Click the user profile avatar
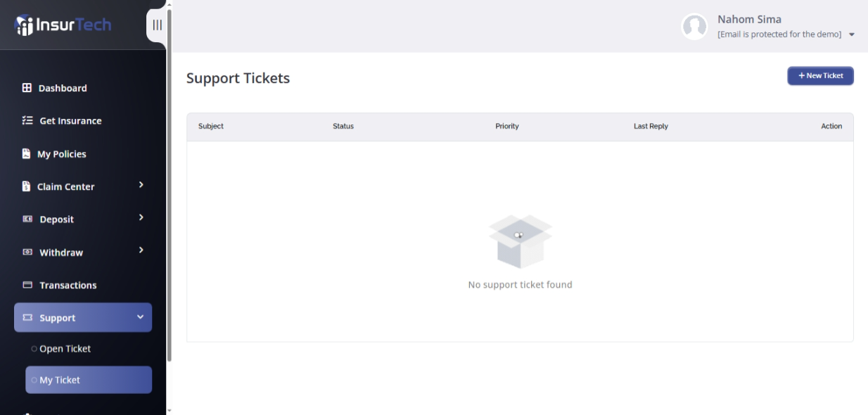 [x=694, y=27]
